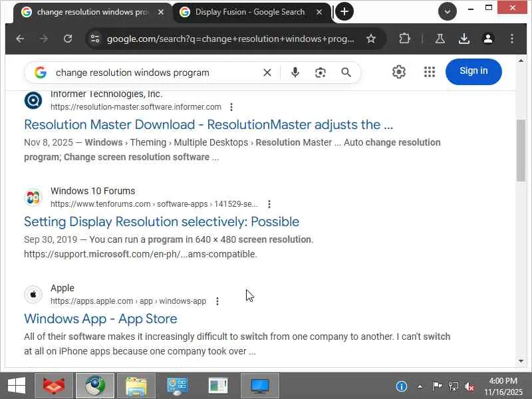532x399 pixels.
Task: Close the 'change resolution windows' tab
Action: click(x=161, y=12)
